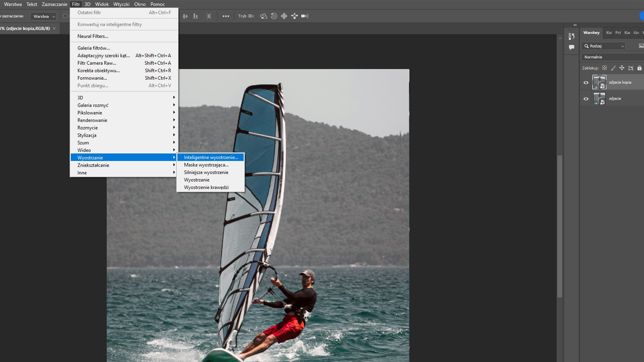Expand the Pikslowanie submenu
The width and height of the screenshot is (644, 362).
pos(124,113)
